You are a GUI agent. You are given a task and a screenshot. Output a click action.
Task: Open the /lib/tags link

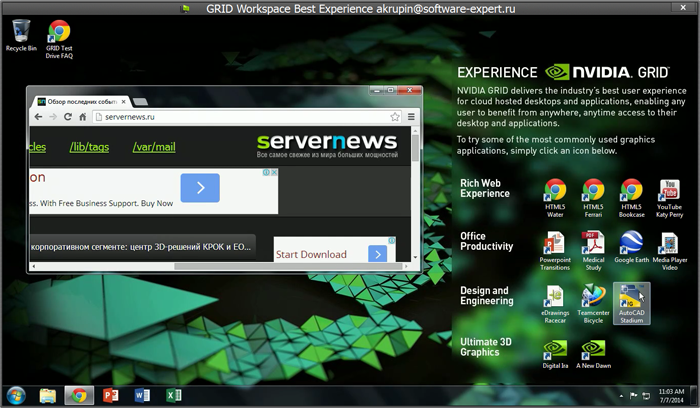89,147
